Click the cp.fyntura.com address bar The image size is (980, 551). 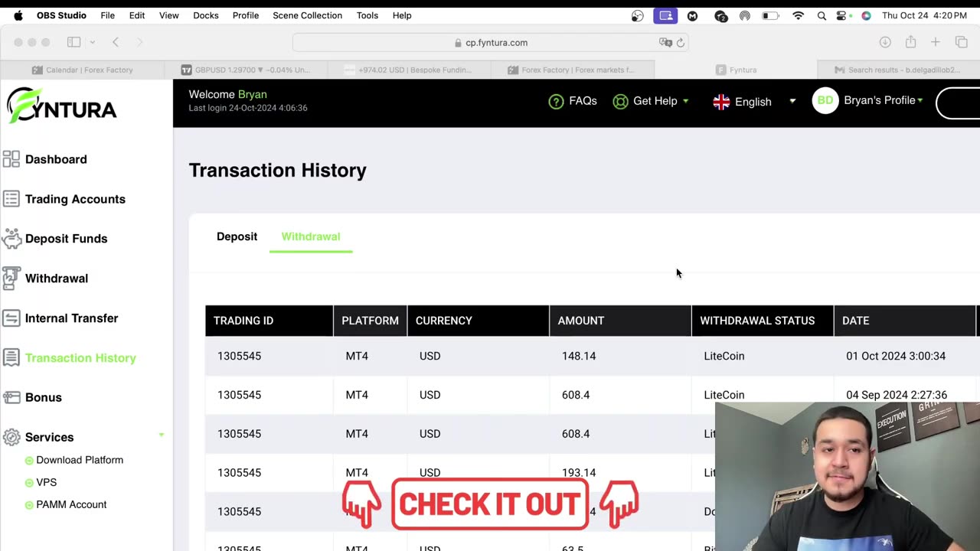[490, 43]
